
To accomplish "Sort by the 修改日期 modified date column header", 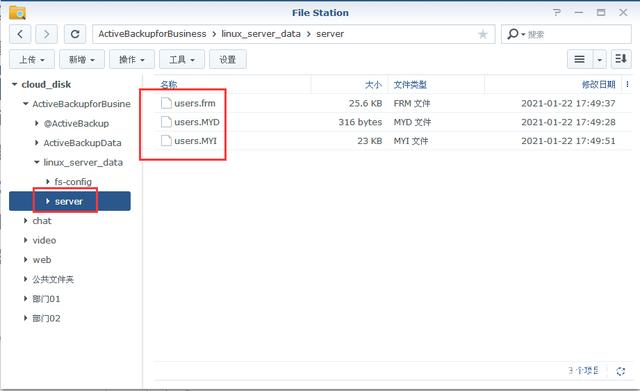I will [598, 84].
